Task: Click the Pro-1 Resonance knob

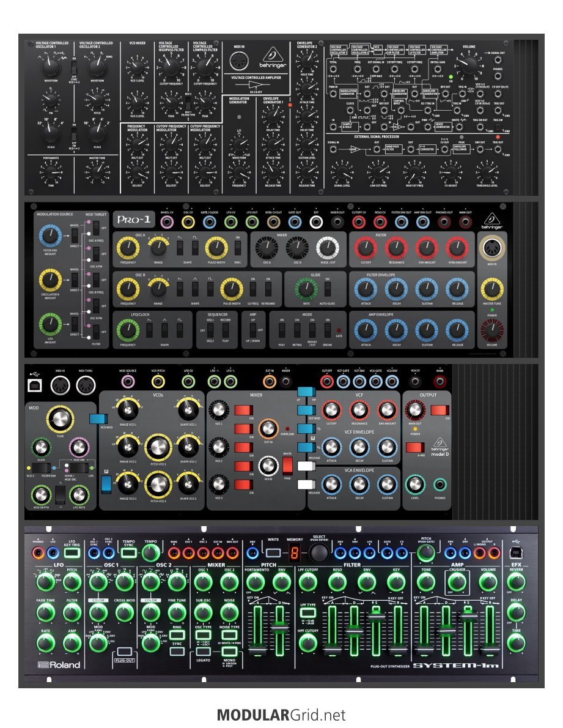Action: pos(396,248)
